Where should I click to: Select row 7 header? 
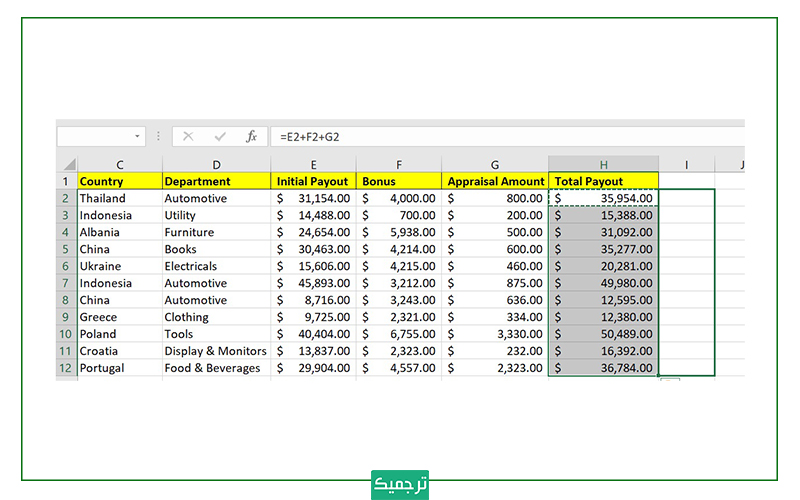[66, 283]
